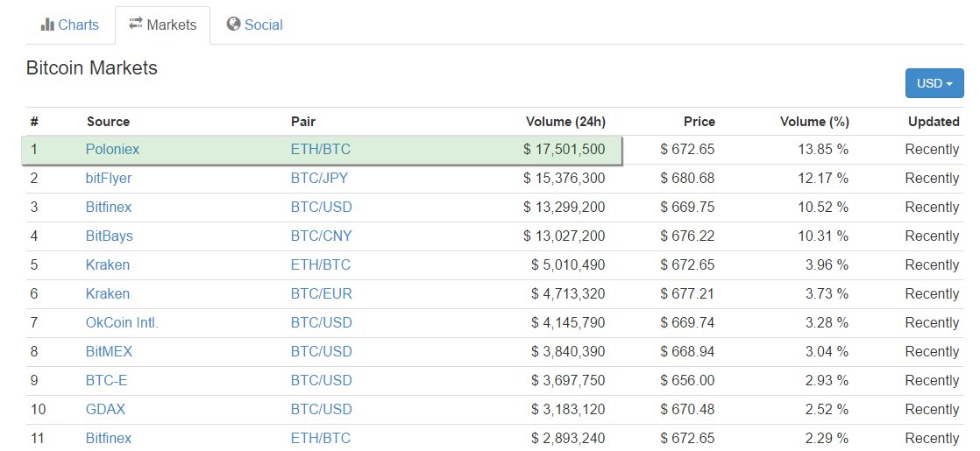Click the $ 3,183,120 volume cell
Image resolution: width=980 pixels, height=451 pixels.
click(x=568, y=409)
